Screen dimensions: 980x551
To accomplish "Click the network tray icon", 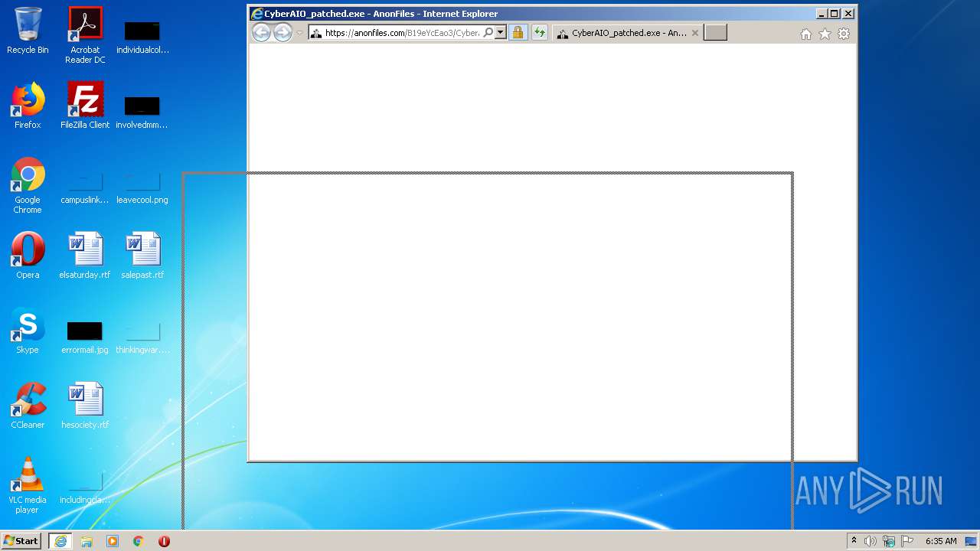I will 889,541.
